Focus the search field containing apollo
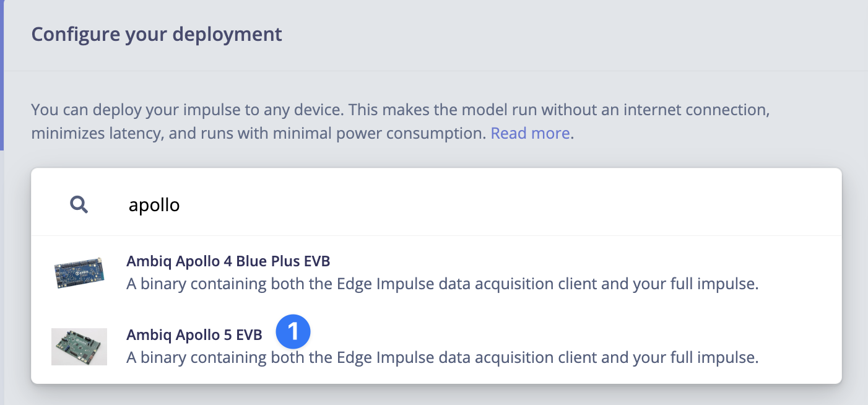Screen dimensions: 868x405 [x=433, y=204]
